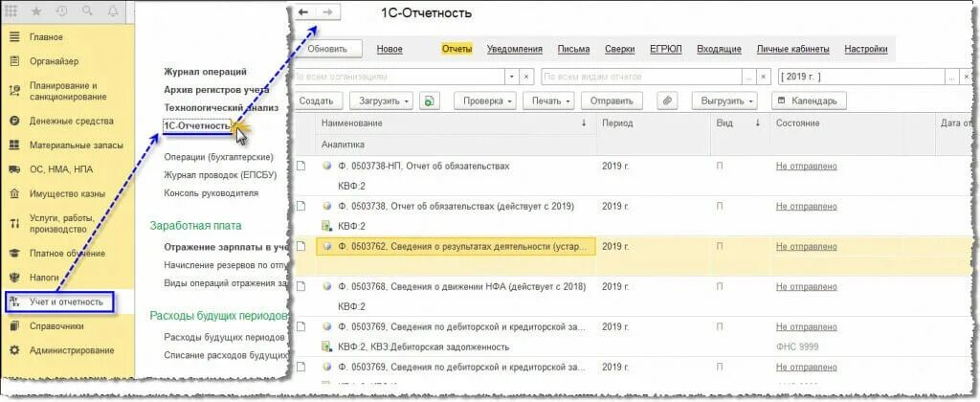Click the Создать button
This screenshot has height=402, width=980.
pyautogui.click(x=317, y=100)
